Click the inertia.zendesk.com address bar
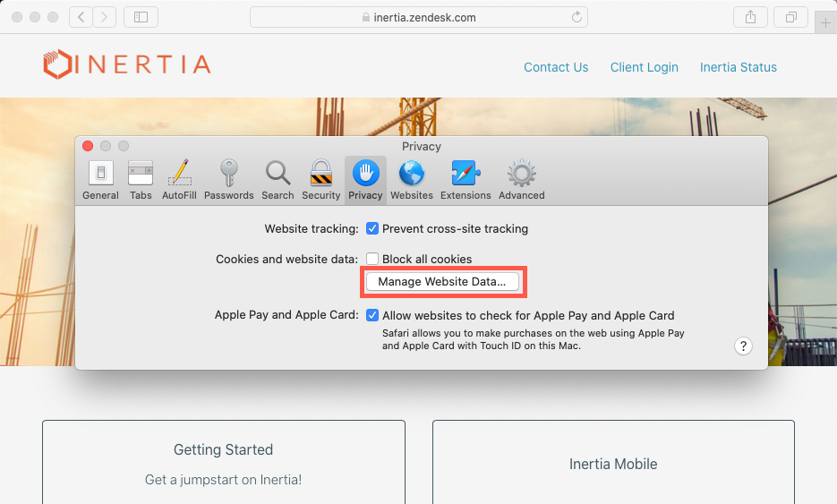 [419, 17]
